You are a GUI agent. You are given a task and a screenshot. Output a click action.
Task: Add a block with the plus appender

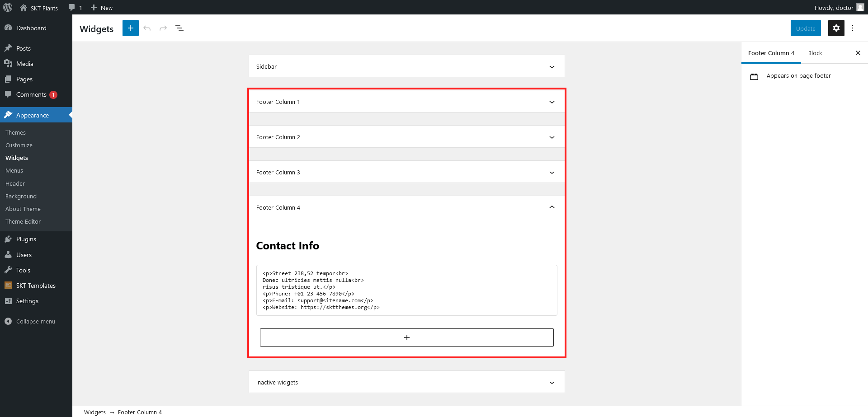pyautogui.click(x=406, y=337)
